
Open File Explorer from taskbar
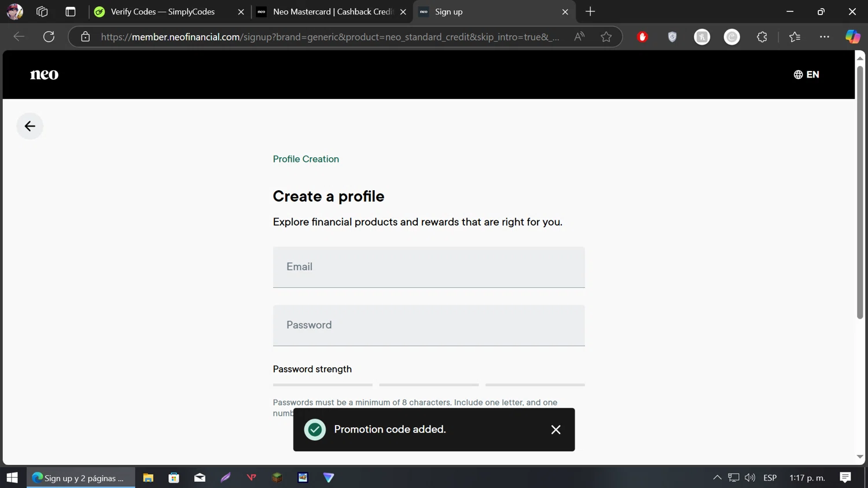coord(148,478)
